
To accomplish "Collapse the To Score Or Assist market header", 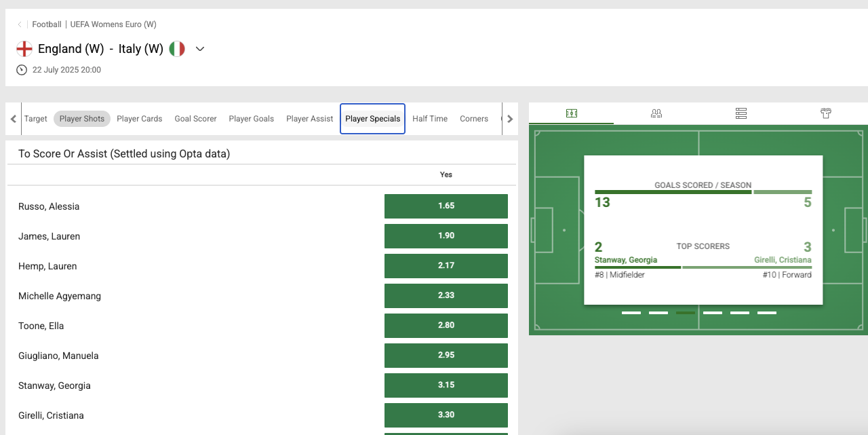I will (x=262, y=154).
